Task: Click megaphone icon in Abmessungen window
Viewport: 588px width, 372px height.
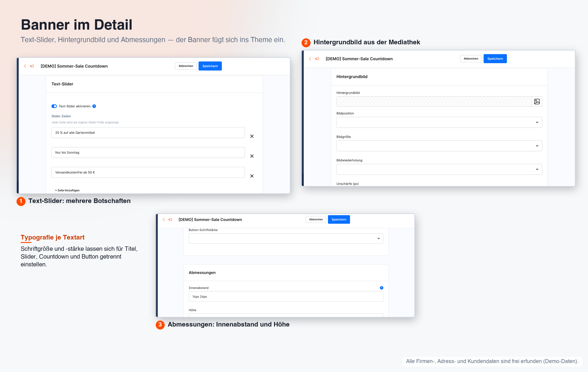Action: (170, 220)
